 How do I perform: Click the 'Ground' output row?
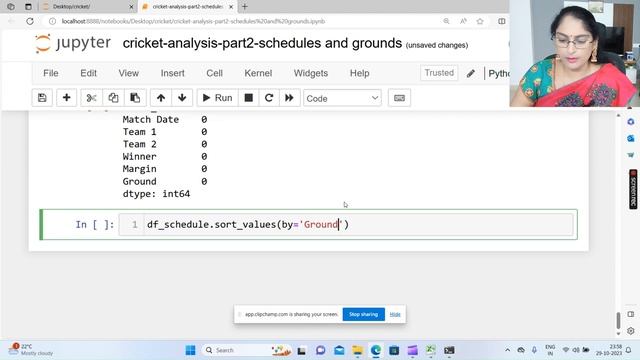165,181
